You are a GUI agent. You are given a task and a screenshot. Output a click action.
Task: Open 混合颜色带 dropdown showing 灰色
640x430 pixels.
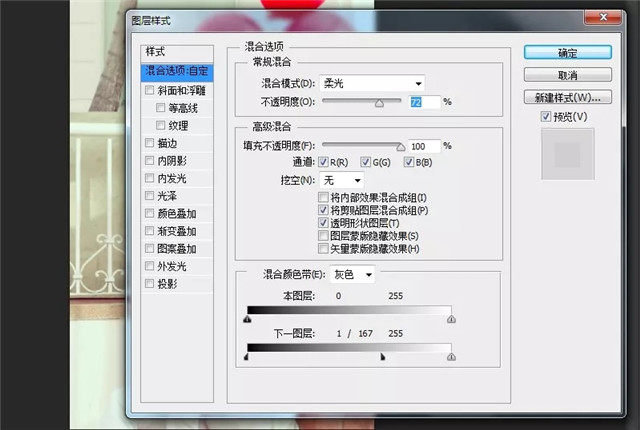point(352,275)
